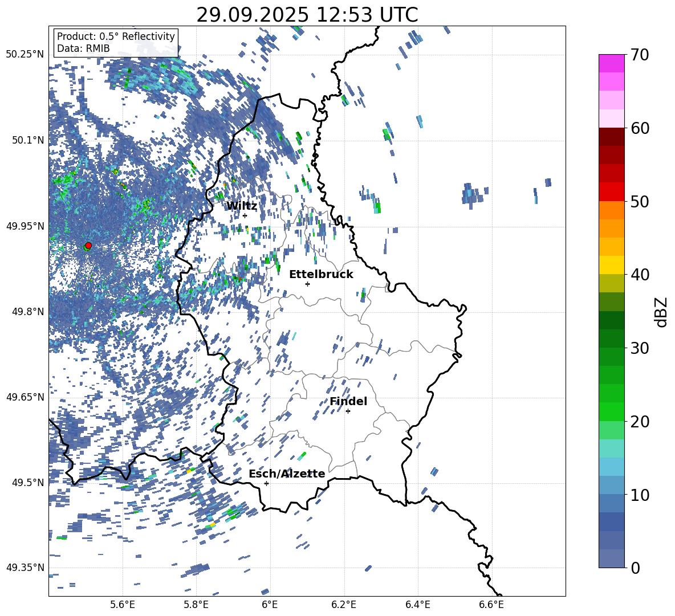Click the Ettelbruck location cross marker
Image resolution: width=675 pixels, height=616 pixels.
click(x=307, y=284)
